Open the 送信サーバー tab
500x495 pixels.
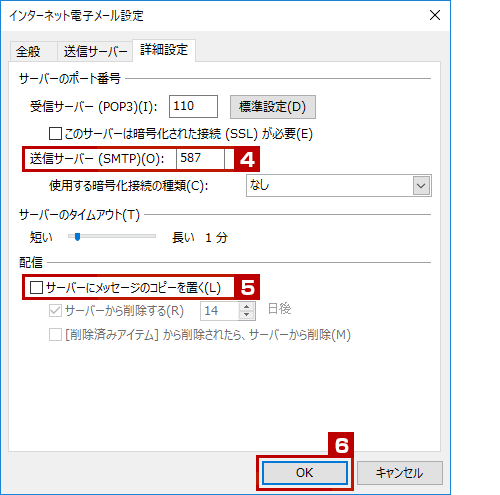point(95,52)
